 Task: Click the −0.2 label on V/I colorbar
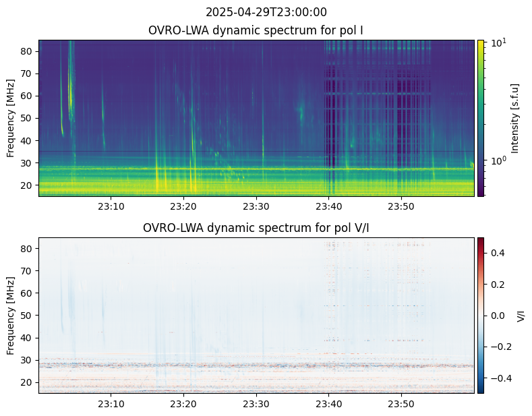click(498, 347)
